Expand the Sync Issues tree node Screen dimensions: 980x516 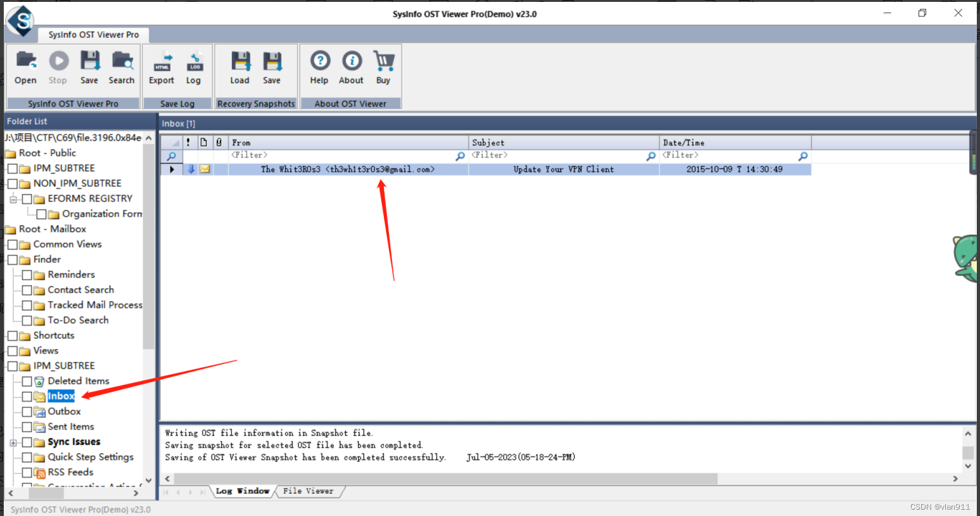[x=13, y=443]
